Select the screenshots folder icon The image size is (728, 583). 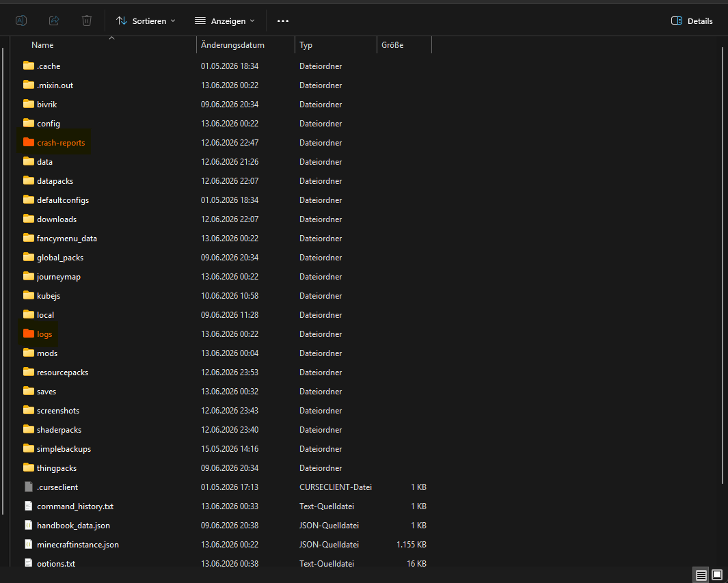29,410
